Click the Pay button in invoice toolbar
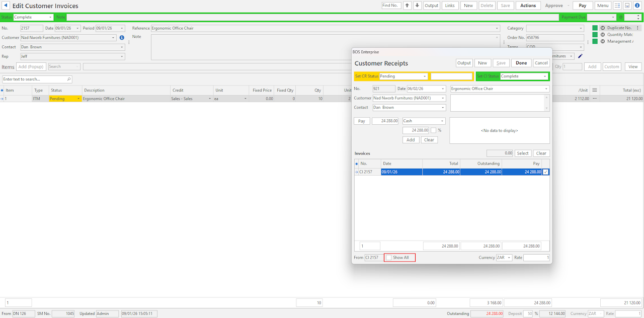The height and width of the screenshot is (318, 644). click(583, 6)
